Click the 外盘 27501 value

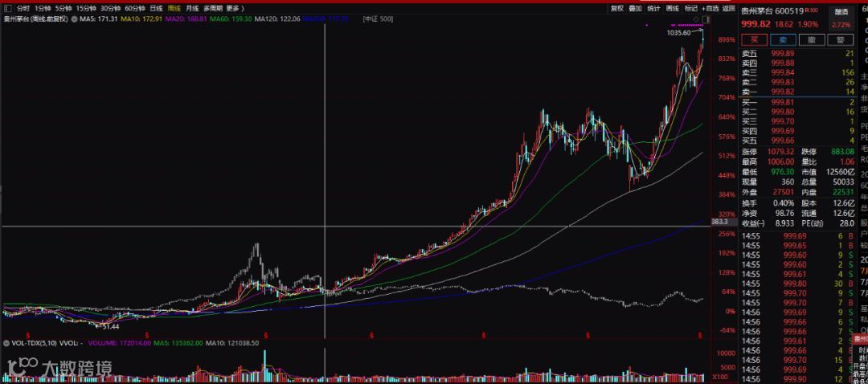(785, 191)
